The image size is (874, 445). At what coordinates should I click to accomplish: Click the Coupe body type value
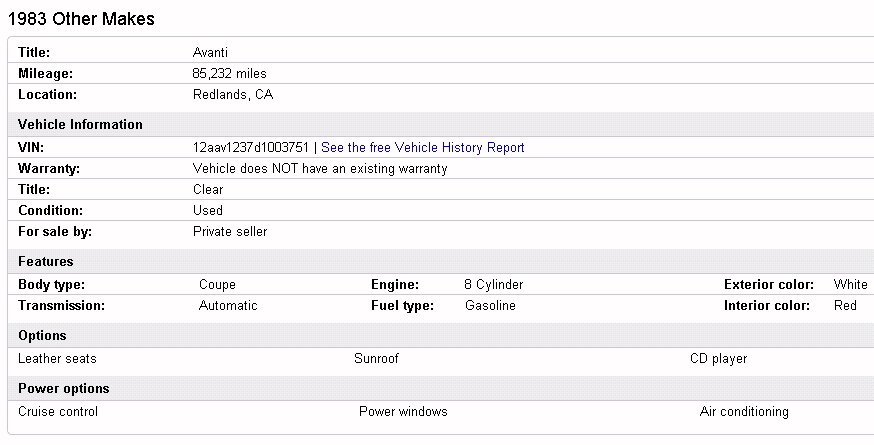click(217, 285)
